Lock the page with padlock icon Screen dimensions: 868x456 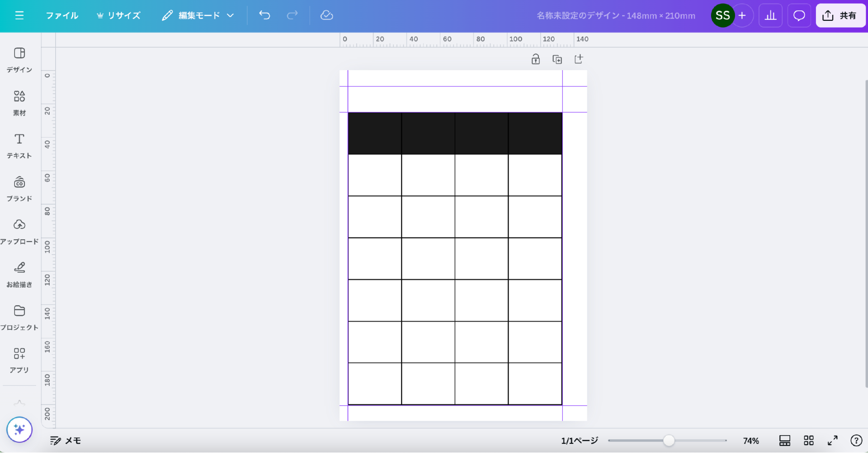535,59
